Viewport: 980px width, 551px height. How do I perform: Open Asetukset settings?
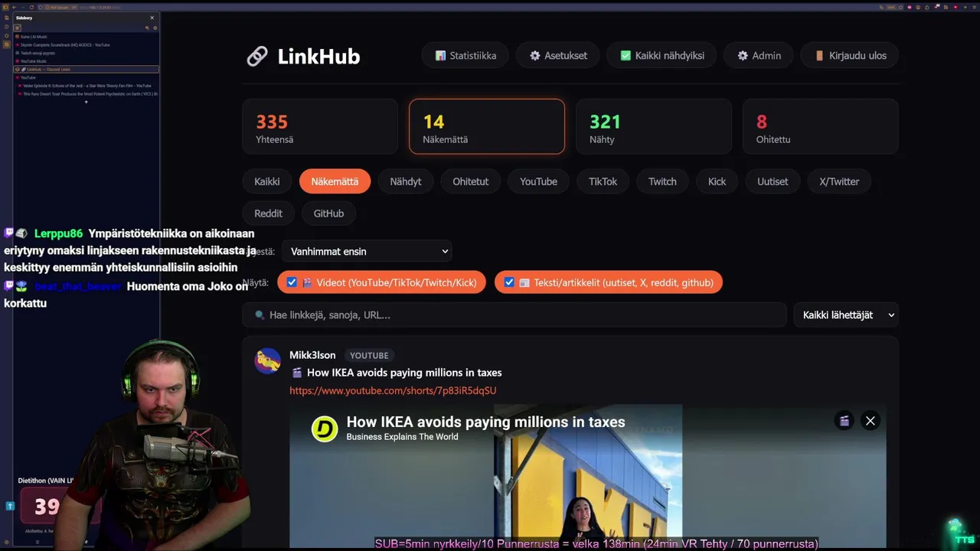pyautogui.click(x=559, y=56)
